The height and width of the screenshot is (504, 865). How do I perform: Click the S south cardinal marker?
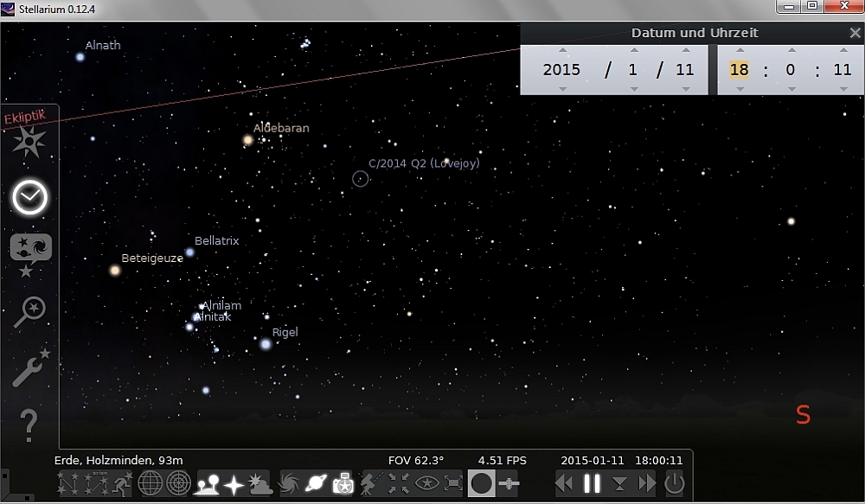tap(804, 415)
